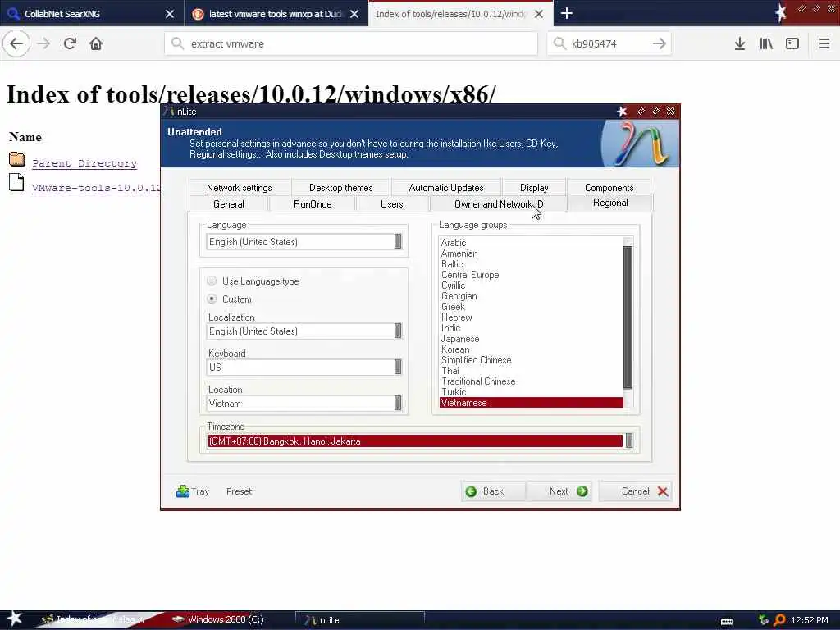
Task: Open the browser library icon
Action: 766,44
